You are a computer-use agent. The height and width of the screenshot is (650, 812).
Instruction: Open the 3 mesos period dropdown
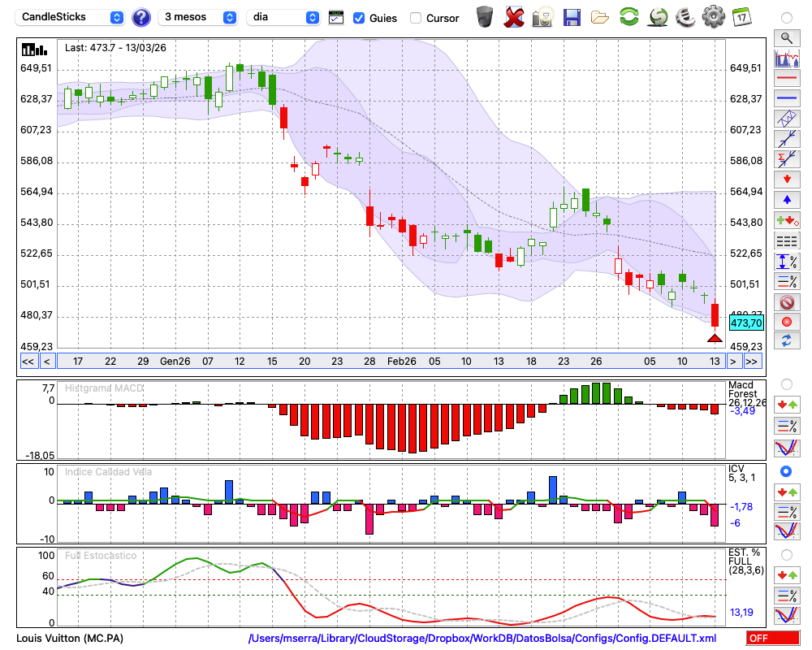[x=198, y=17]
